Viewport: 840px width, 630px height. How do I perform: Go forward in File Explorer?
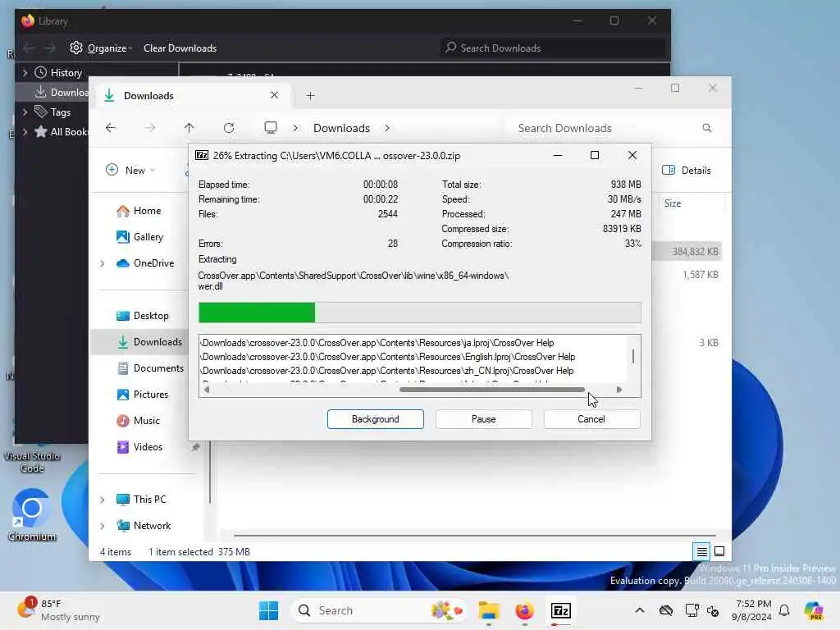(x=150, y=127)
